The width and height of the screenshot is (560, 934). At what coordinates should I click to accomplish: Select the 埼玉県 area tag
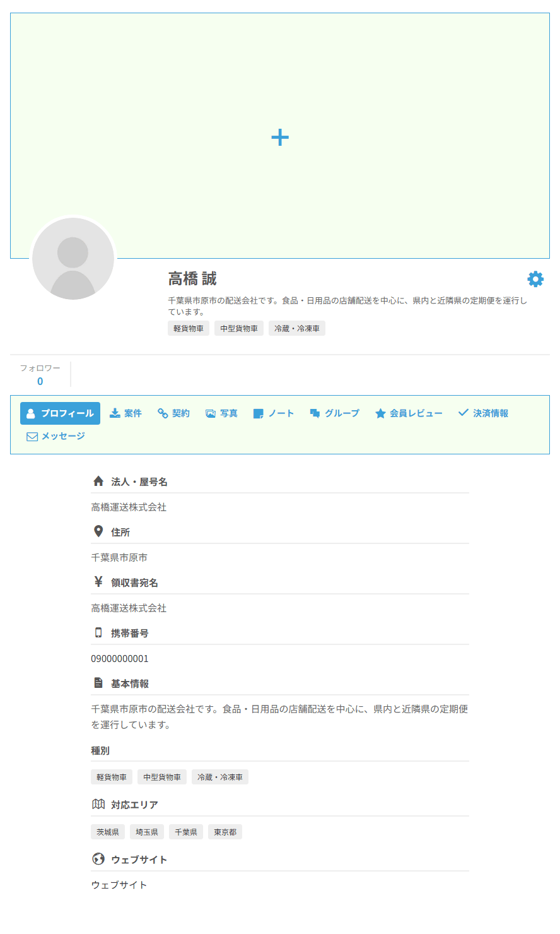click(x=147, y=832)
